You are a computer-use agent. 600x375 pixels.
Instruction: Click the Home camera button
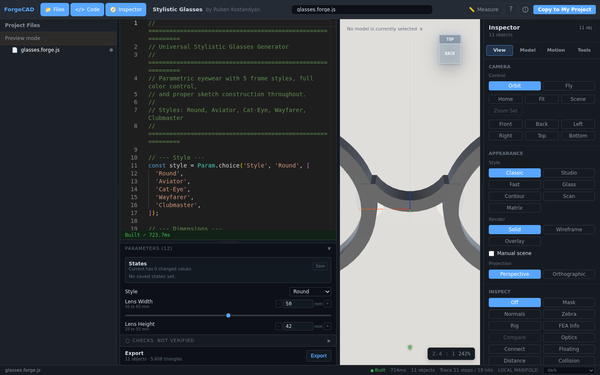click(x=505, y=99)
